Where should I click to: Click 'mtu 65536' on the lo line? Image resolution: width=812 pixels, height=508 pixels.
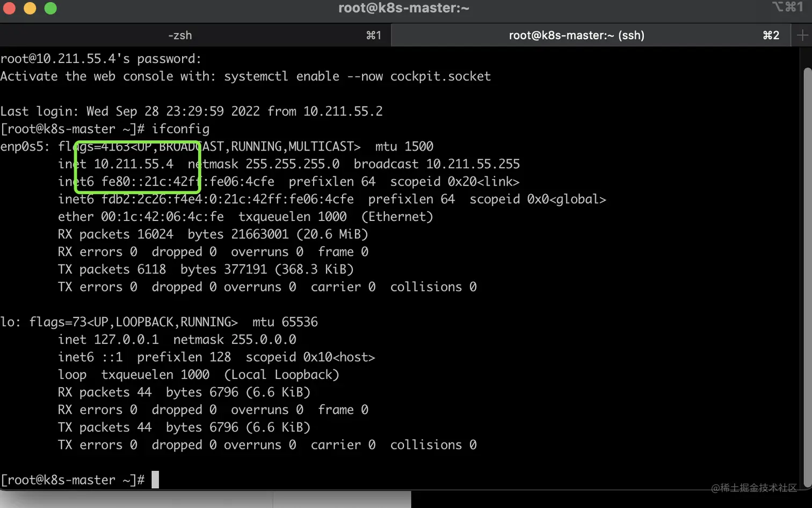pyautogui.click(x=285, y=322)
